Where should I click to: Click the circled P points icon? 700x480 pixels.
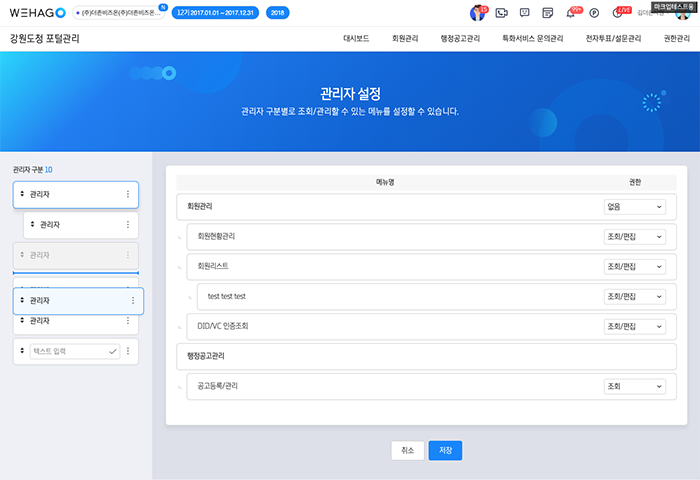pos(594,13)
